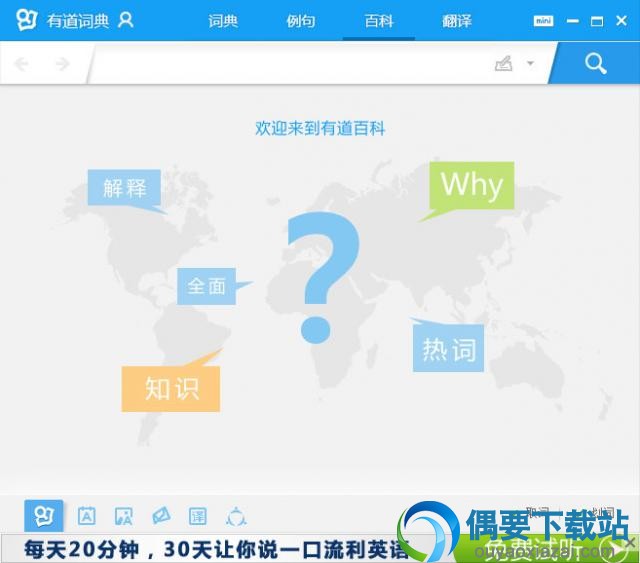Switch to the 例句 tab
Screen dimensions: 640x563
(301, 21)
